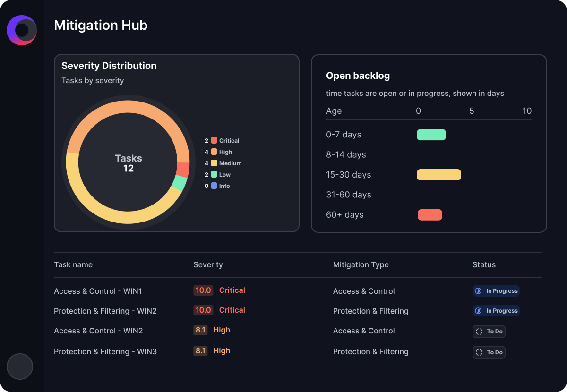
Task: Sort by the Task name column header
Action: pos(73,264)
